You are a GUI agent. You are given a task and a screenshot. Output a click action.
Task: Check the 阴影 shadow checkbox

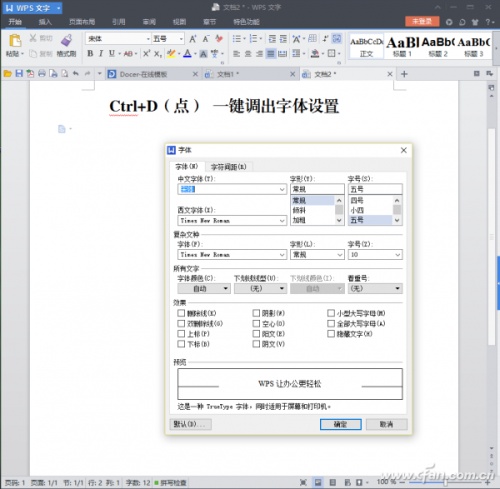pyautogui.click(x=256, y=313)
